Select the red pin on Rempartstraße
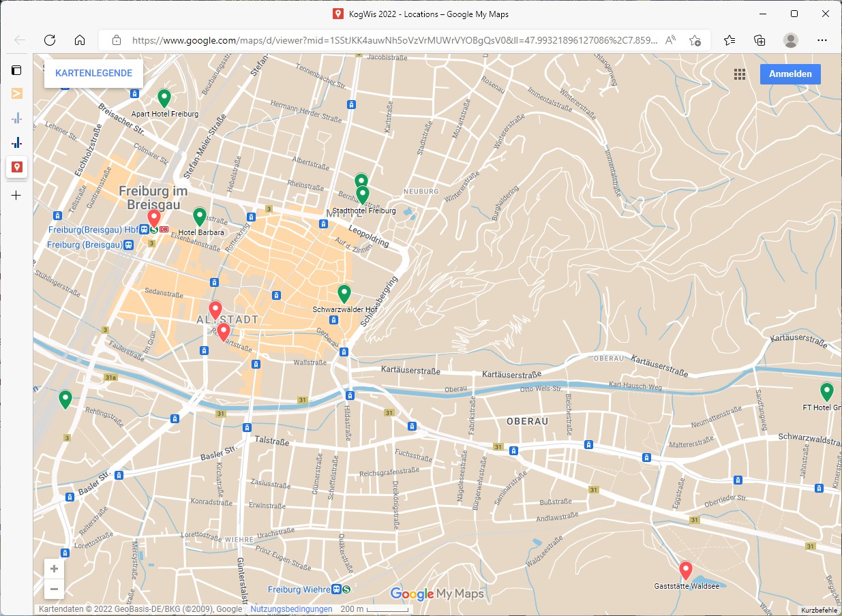This screenshot has height=616, width=842. pos(223,331)
